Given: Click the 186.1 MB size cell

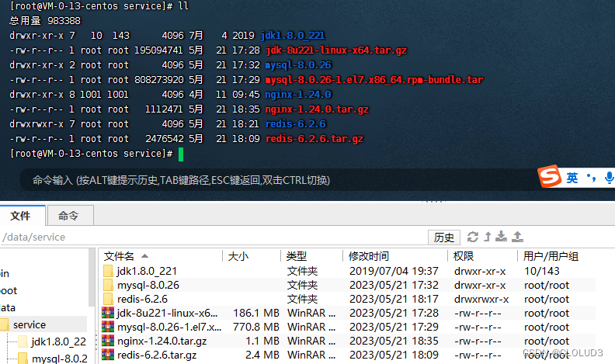Looking at the screenshot, I should [256, 313].
